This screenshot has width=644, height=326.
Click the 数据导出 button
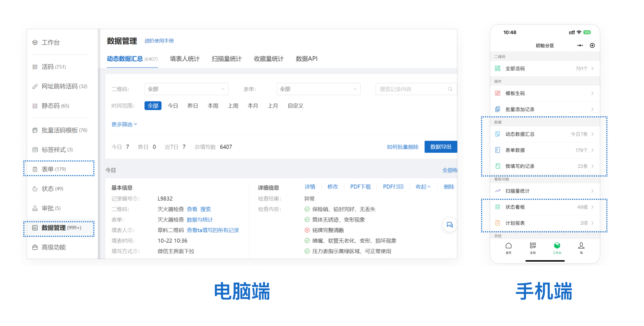(441, 147)
